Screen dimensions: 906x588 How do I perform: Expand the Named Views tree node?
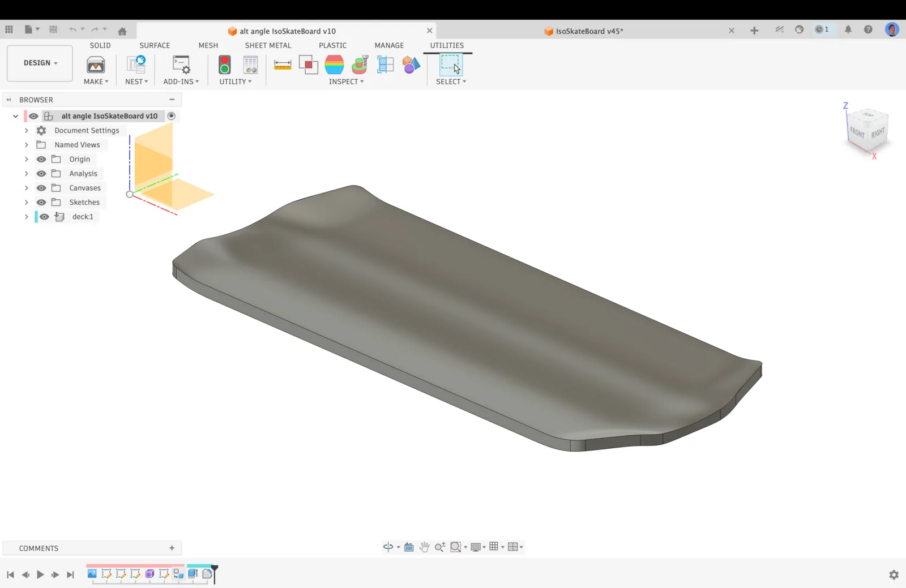[x=26, y=145]
